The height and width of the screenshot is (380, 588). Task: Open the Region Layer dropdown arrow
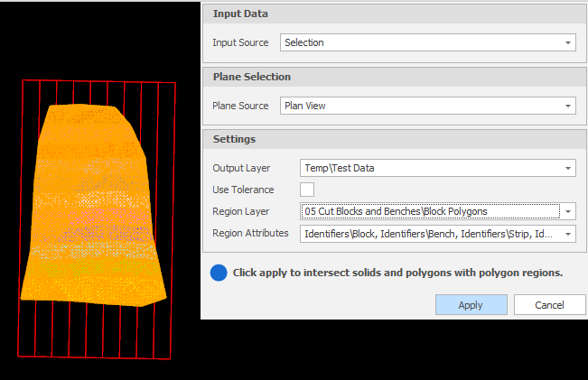tap(568, 212)
